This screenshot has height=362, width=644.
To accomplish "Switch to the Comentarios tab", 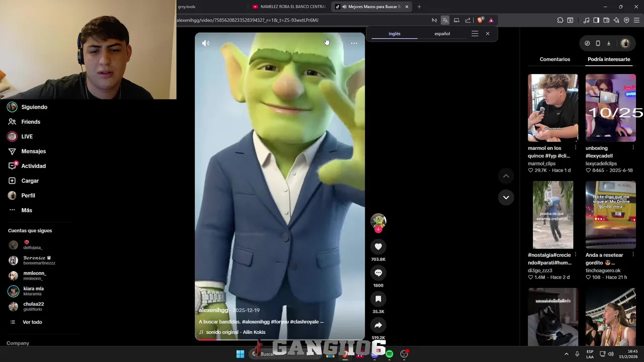I will point(555,59).
